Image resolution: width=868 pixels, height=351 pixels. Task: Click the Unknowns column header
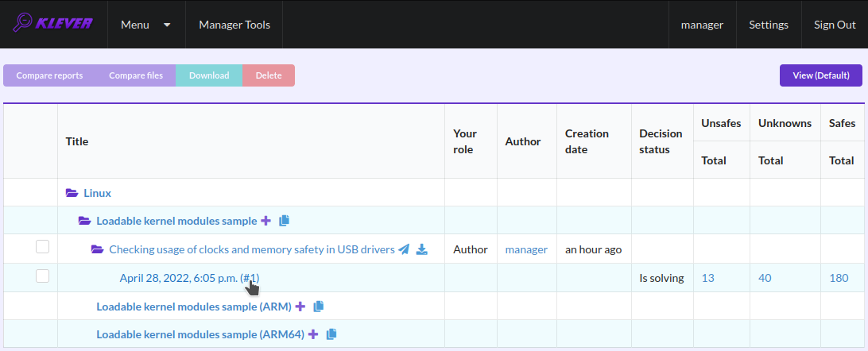point(785,123)
